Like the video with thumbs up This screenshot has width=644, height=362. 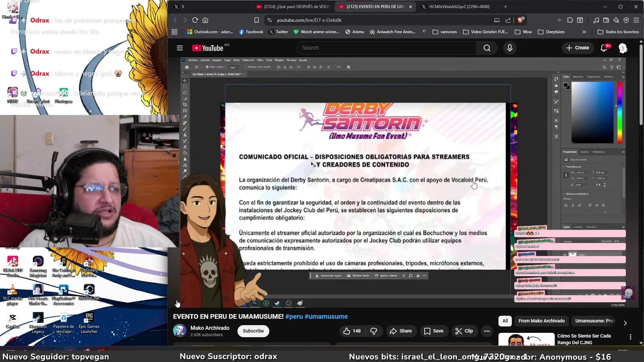click(x=352, y=331)
